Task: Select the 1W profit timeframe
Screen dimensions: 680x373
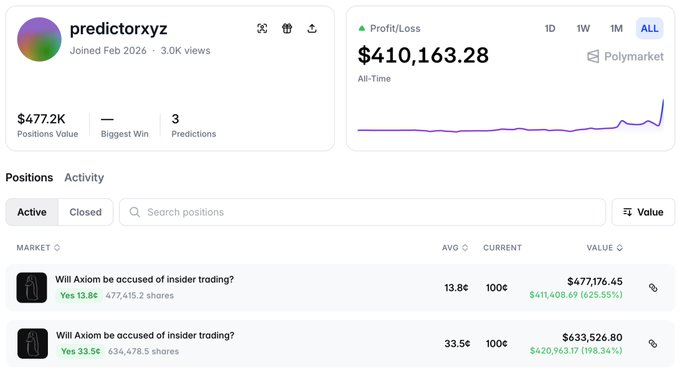Action: click(583, 29)
